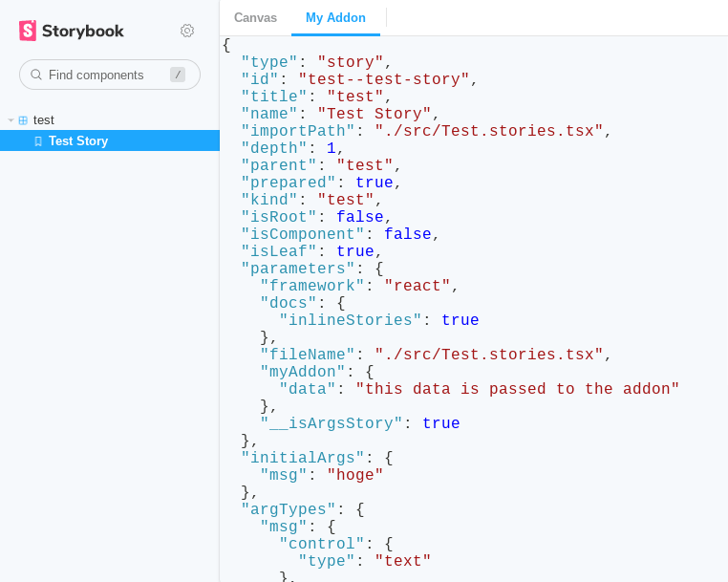The height and width of the screenshot is (582, 728).
Task: Click the "myAddon" key text
Action: point(303,371)
